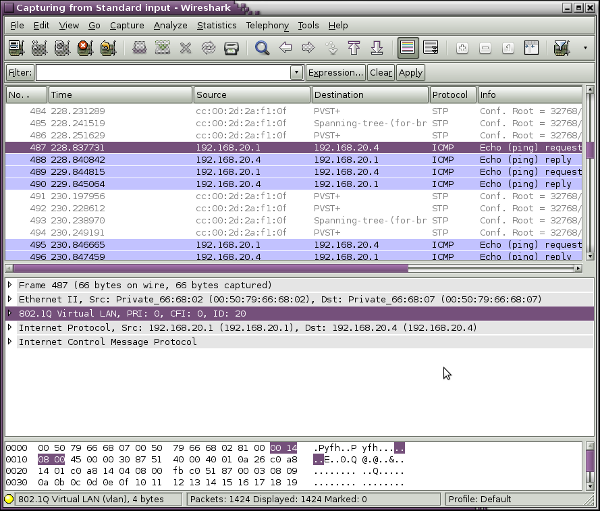Toggle packet list colorization
600x511 pixels.
click(408, 48)
